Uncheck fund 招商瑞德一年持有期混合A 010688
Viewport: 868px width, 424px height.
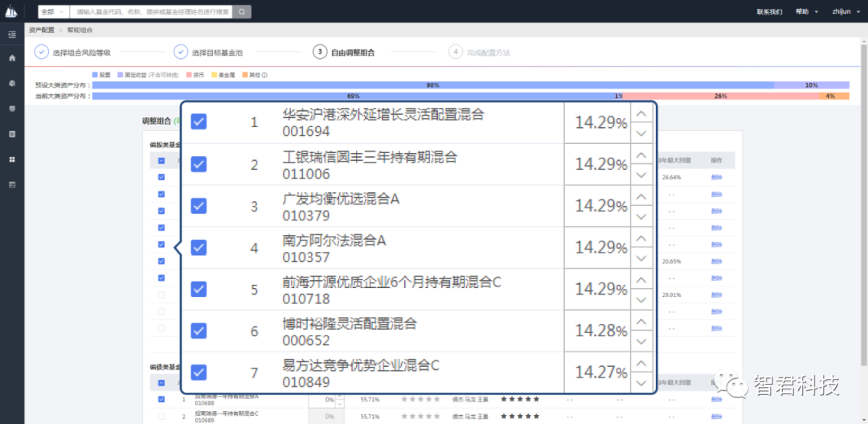pyautogui.click(x=161, y=399)
